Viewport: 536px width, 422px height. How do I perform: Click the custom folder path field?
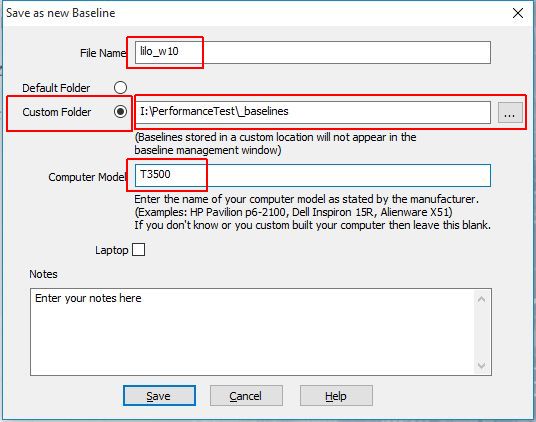(313, 112)
